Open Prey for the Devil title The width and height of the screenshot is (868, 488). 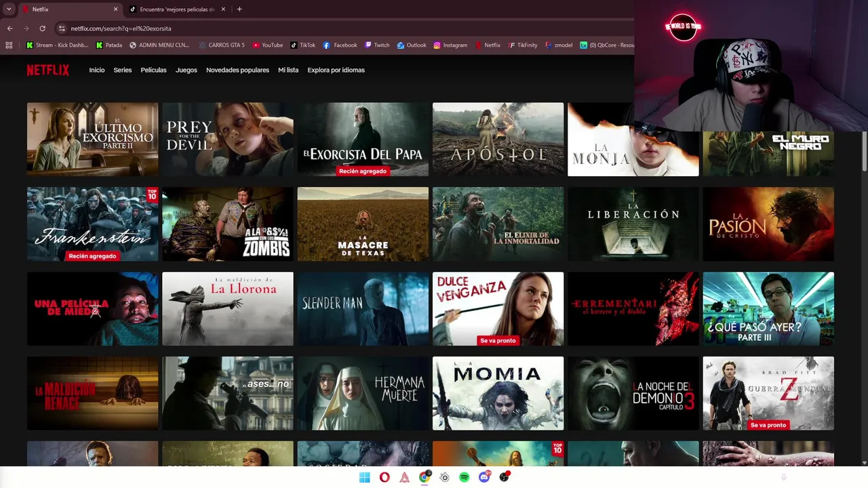click(x=228, y=139)
